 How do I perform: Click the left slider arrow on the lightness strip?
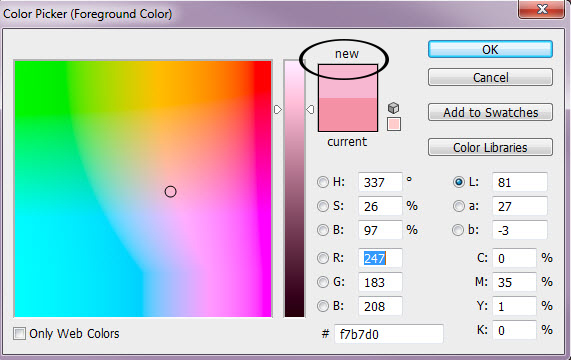[x=278, y=109]
